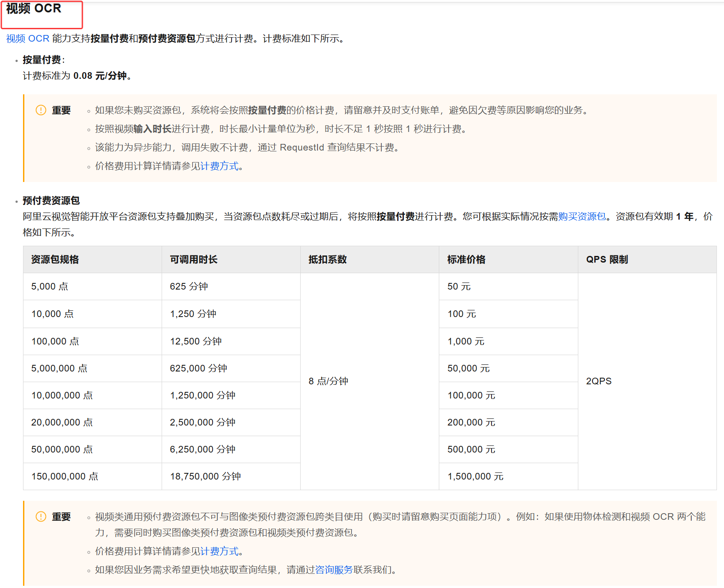Click the 1,250 分钟 duration cell
Image resolution: width=724 pixels, height=588 pixels.
(x=231, y=314)
